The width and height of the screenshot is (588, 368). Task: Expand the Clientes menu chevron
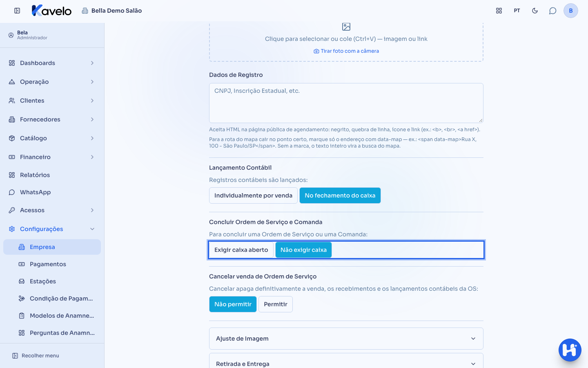point(92,101)
